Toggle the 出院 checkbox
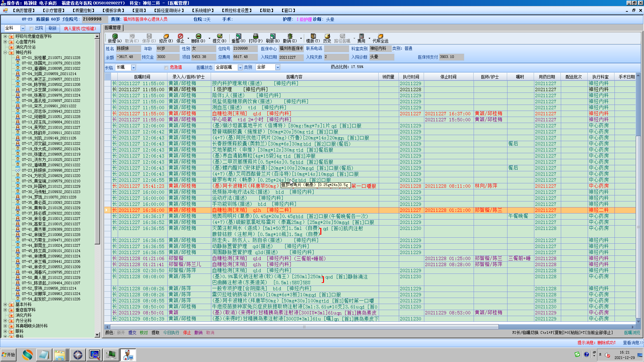 click(x=31, y=28)
